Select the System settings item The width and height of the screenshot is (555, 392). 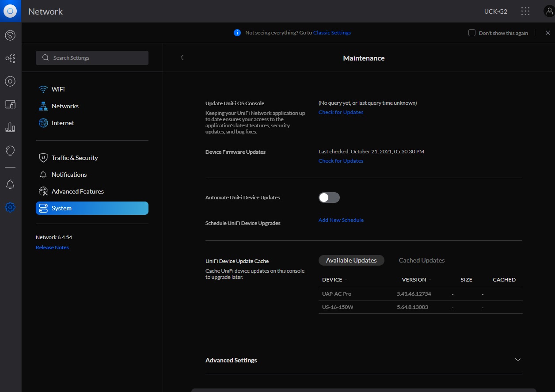click(x=92, y=208)
